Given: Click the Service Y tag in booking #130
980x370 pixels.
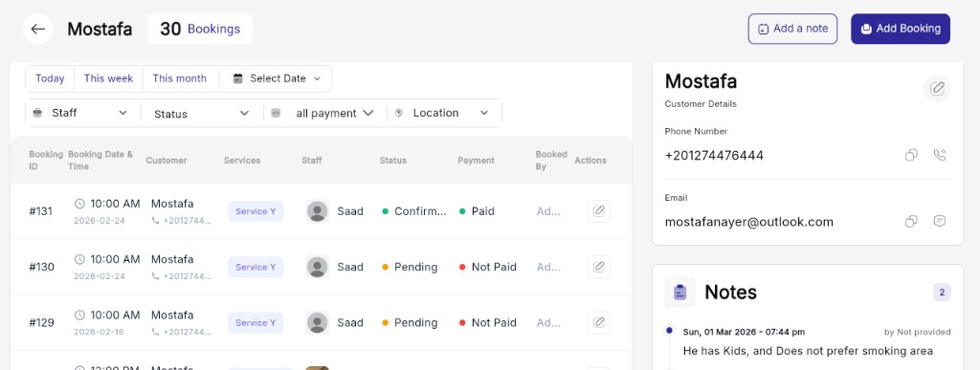Looking at the screenshot, I should point(256,267).
